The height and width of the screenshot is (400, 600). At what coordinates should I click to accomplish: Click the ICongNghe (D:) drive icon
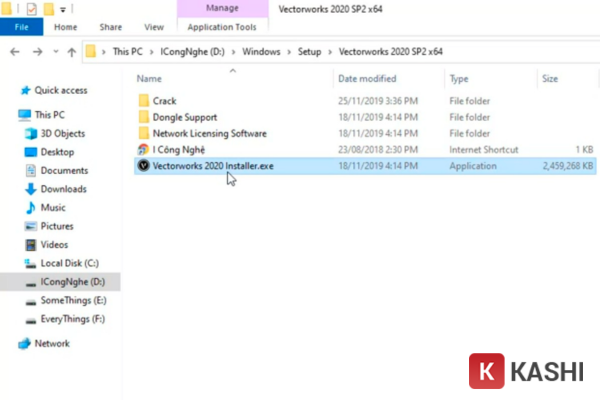pos(31,284)
